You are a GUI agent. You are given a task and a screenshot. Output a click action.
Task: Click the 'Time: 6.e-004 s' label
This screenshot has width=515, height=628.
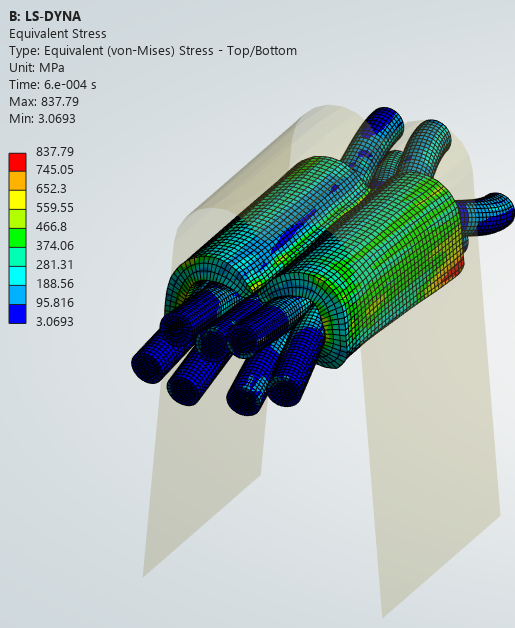[x=53, y=85]
